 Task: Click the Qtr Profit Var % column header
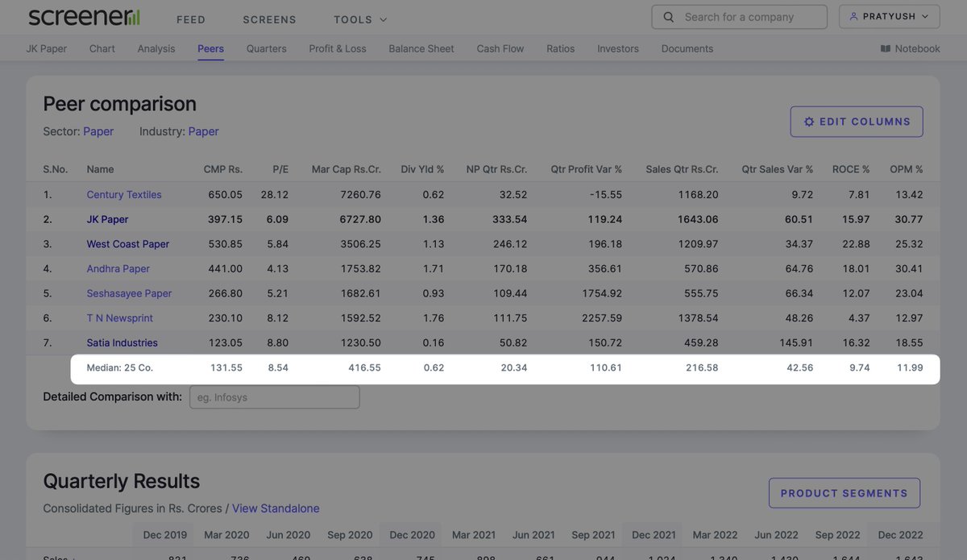(587, 169)
